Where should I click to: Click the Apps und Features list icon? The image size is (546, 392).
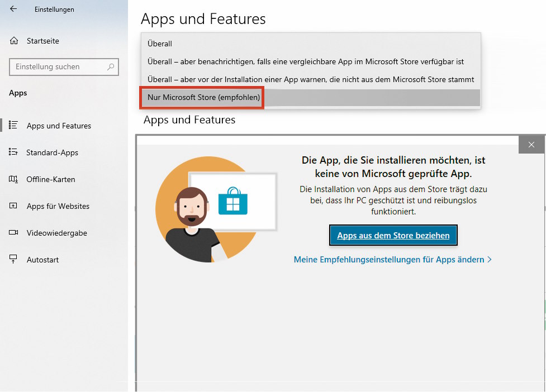(13, 125)
